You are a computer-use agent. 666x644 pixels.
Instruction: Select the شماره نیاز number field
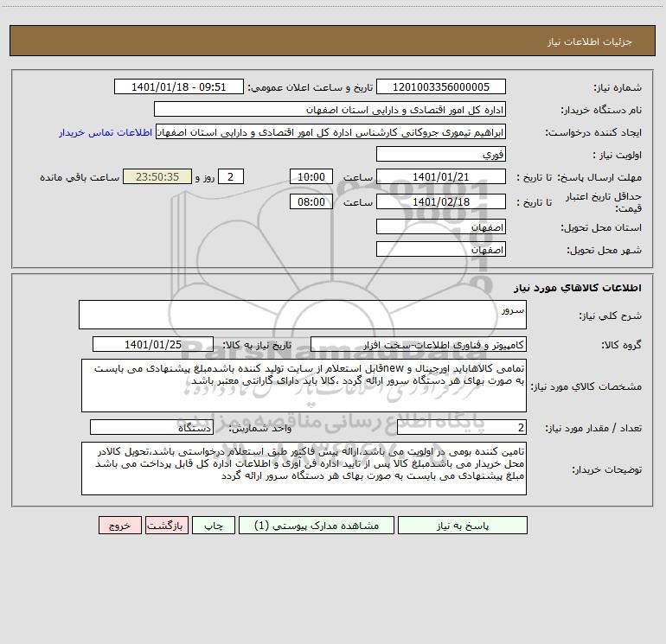point(441,86)
